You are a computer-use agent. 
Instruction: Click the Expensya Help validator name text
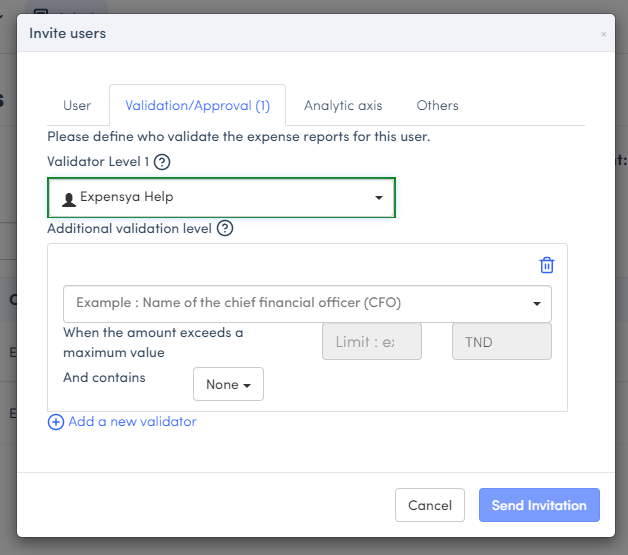[x=126, y=198]
